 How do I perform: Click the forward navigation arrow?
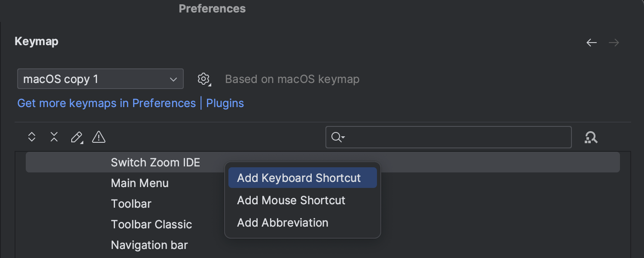[614, 42]
